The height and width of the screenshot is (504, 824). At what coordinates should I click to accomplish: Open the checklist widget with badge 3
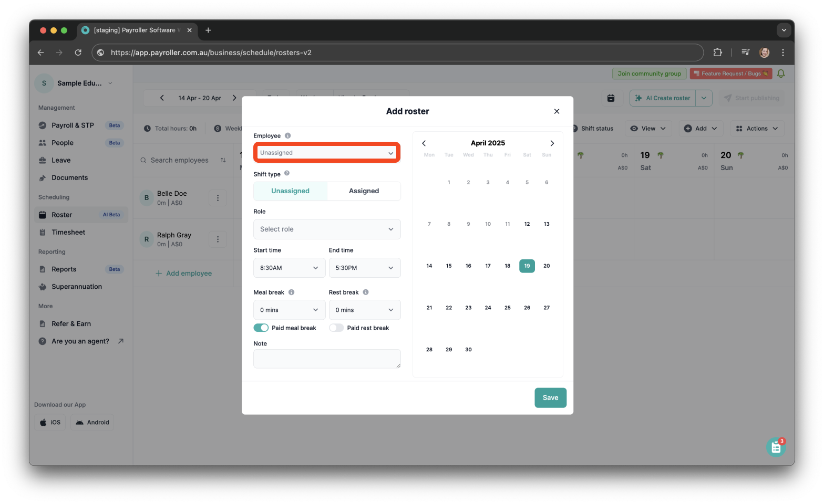click(776, 447)
